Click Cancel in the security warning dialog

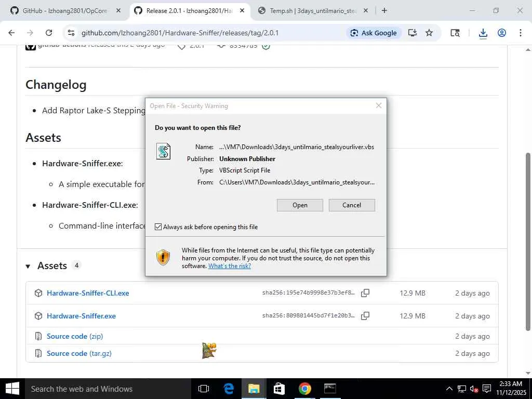352,205
